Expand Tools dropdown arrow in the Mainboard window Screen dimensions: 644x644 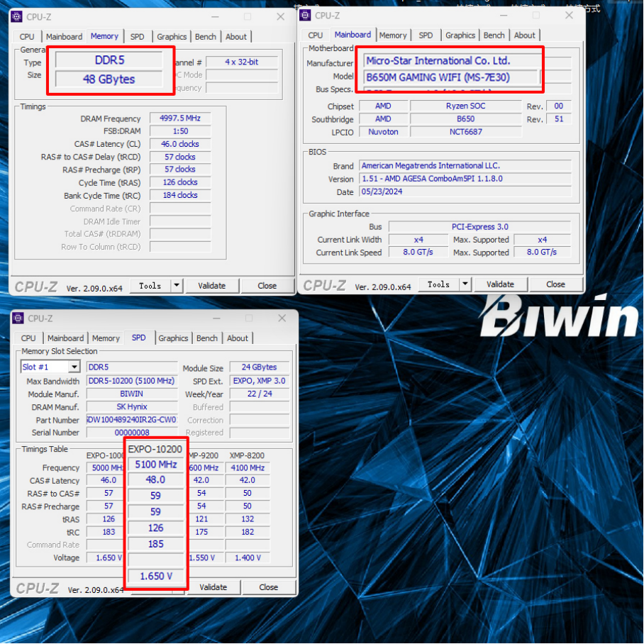pyautogui.click(x=465, y=284)
